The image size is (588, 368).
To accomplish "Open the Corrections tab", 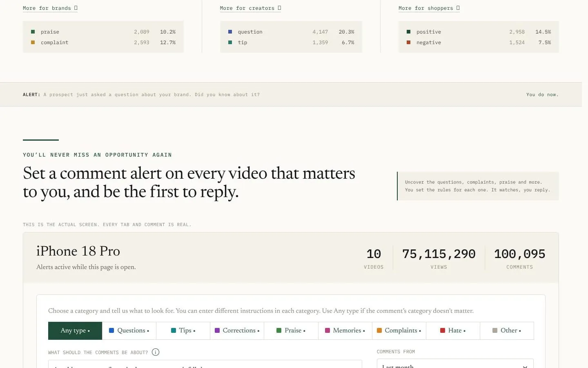I will coord(237,331).
